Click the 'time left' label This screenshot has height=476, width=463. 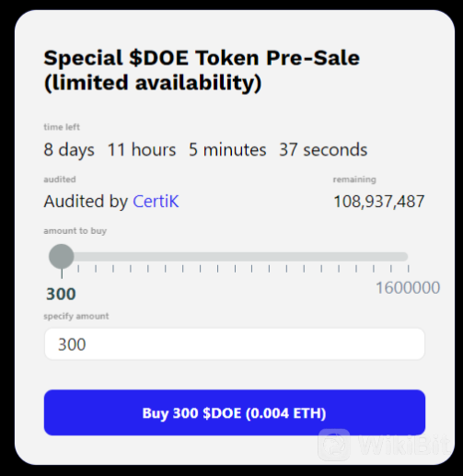tap(62, 127)
